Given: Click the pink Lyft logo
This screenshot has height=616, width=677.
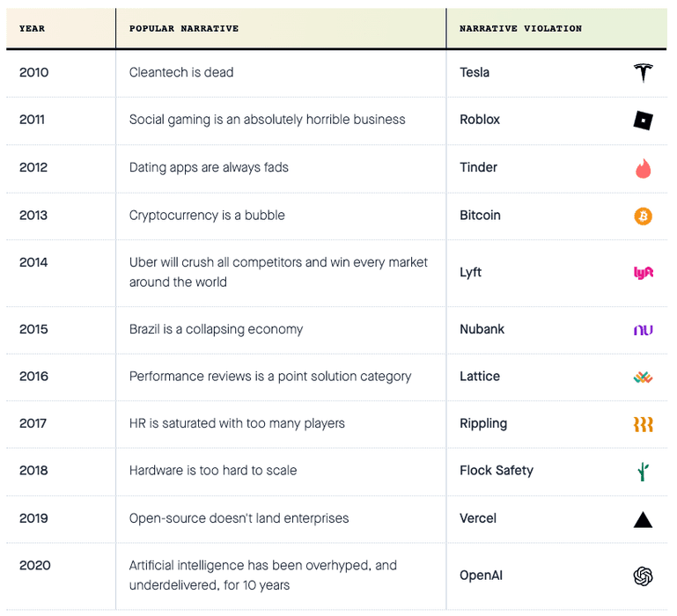Looking at the screenshot, I should click(644, 273).
